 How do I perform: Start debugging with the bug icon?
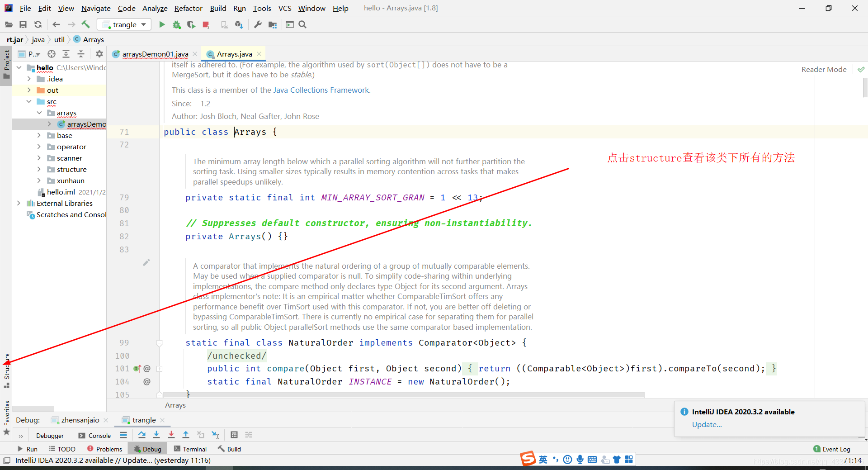pyautogui.click(x=177, y=24)
